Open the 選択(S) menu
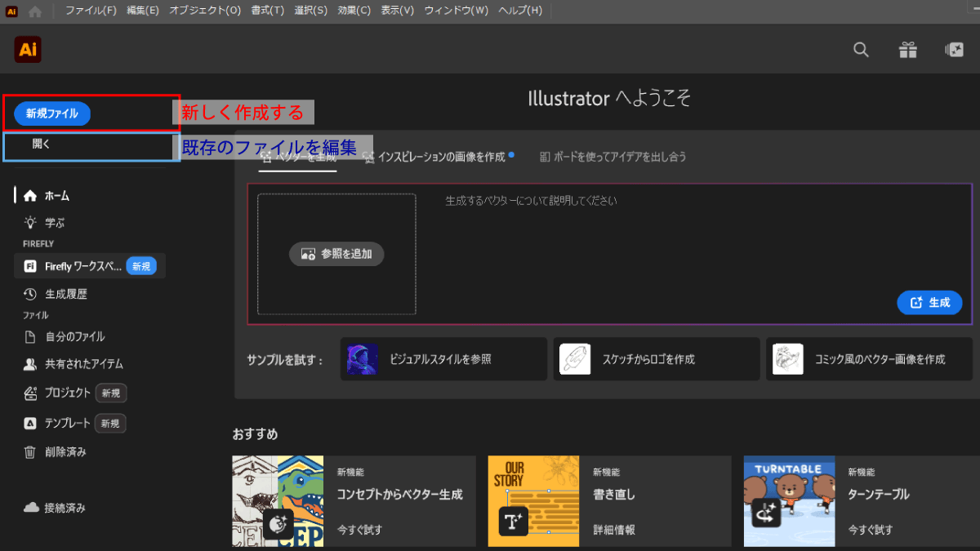 [x=310, y=11]
